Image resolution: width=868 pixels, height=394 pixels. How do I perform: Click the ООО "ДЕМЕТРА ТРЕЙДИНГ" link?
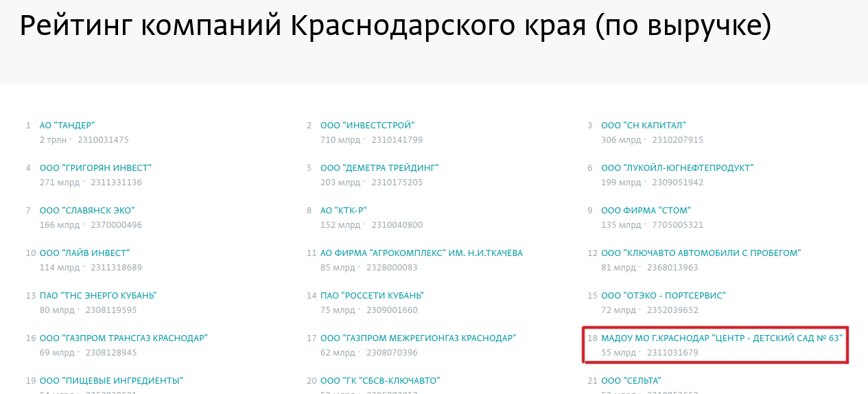pos(379,168)
